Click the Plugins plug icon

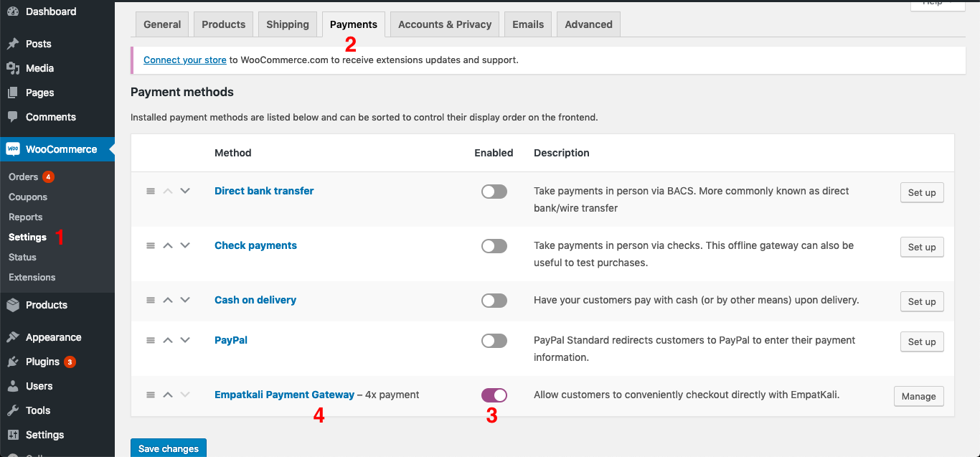point(13,362)
